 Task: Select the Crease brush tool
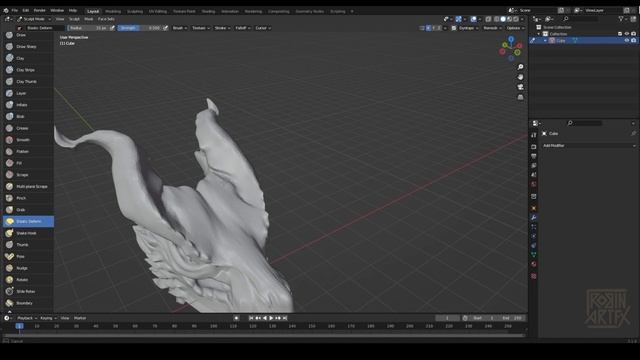(x=28, y=128)
